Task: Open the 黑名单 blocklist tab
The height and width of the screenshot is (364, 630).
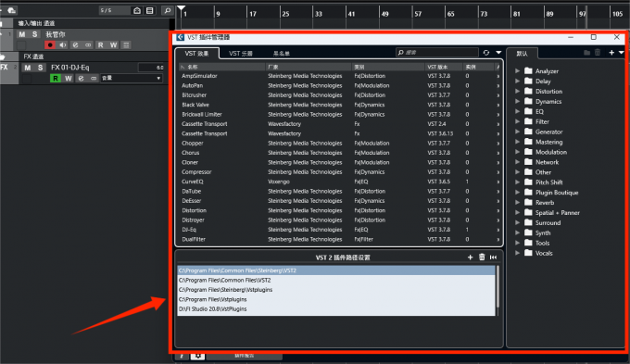Action: [282, 54]
